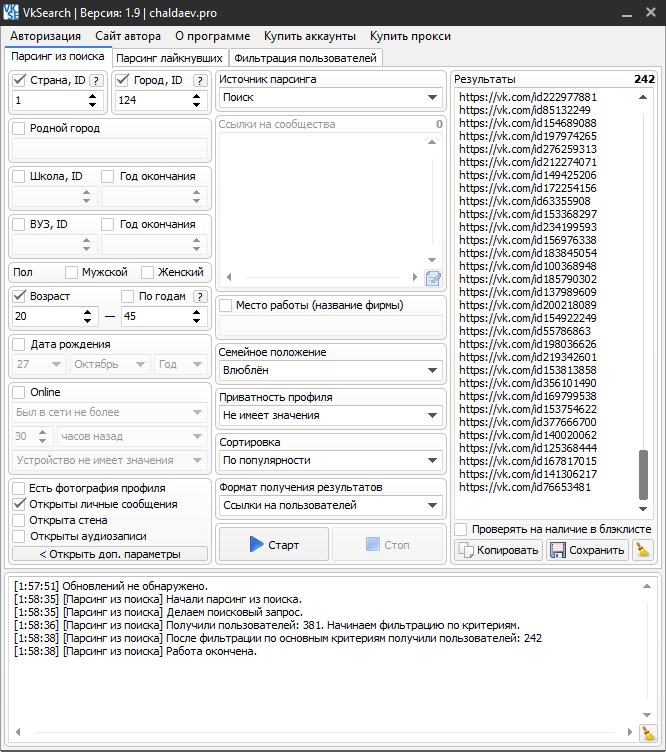This screenshot has height=752, width=666.
Task: Open the Купить прокси menu
Action: tap(410, 36)
